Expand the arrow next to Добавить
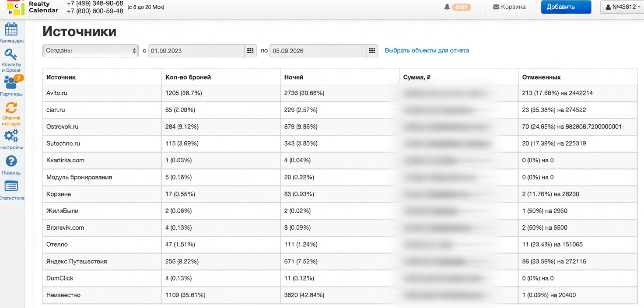This screenshot has width=644, height=308. click(x=586, y=7)
